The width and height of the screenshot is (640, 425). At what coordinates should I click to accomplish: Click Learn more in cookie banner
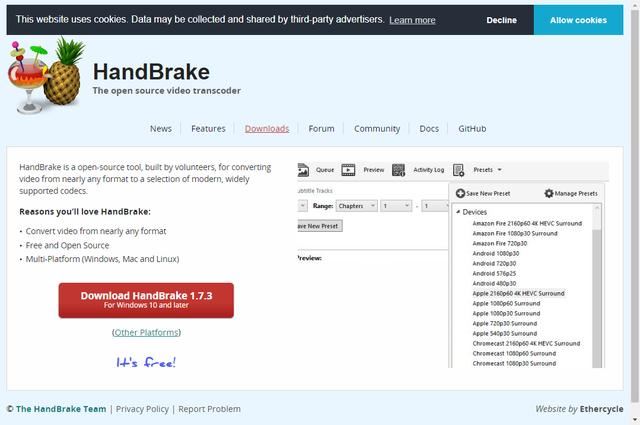pyautogui.click(x=412, y=20)
